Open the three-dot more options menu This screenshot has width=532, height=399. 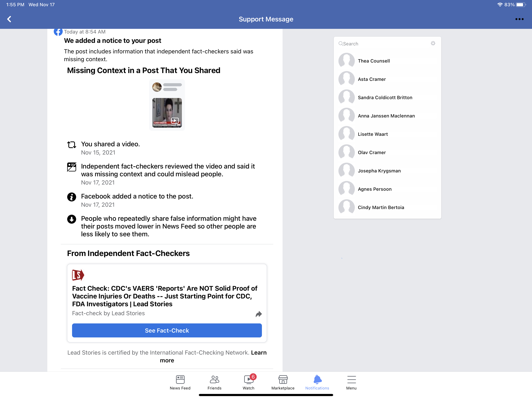[x=519, y=19]
